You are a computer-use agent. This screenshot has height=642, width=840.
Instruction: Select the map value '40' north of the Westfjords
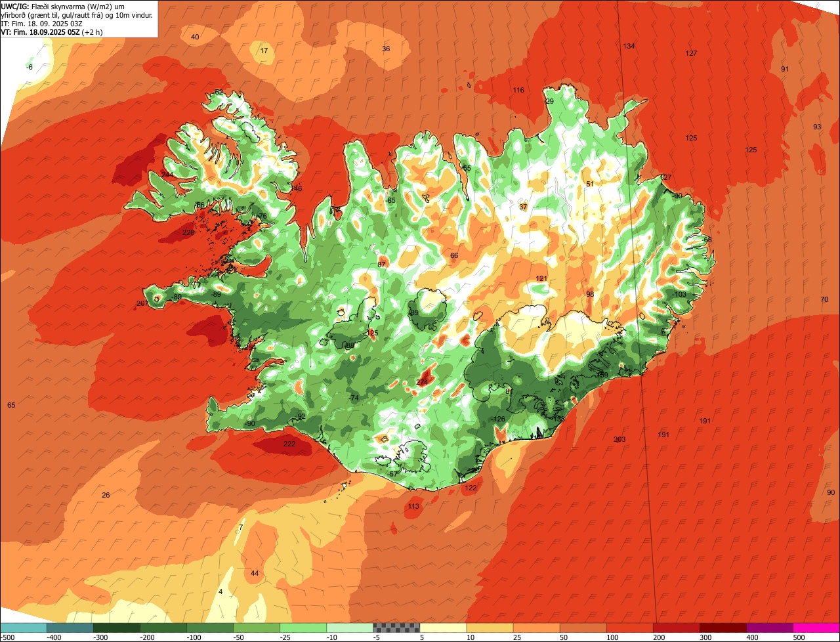point(195,37)
